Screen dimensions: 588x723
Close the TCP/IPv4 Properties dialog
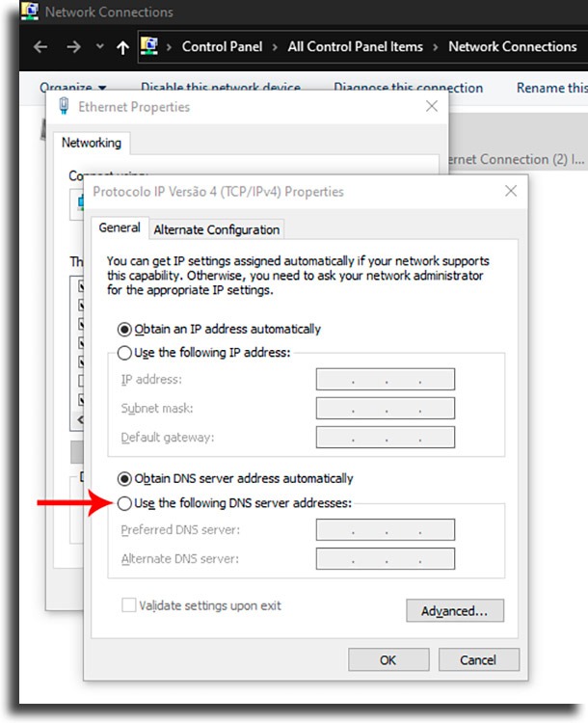click(x=511, y=191)
